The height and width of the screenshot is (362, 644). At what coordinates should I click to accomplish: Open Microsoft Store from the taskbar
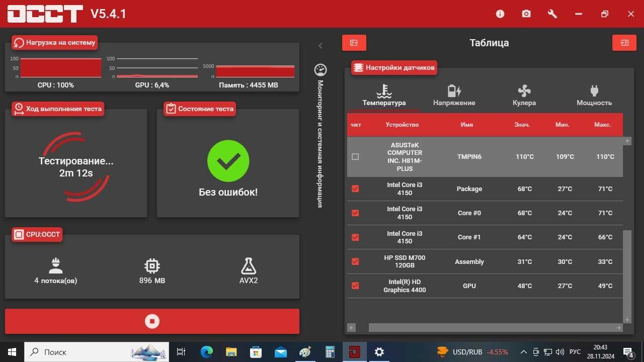coord(256,352)
